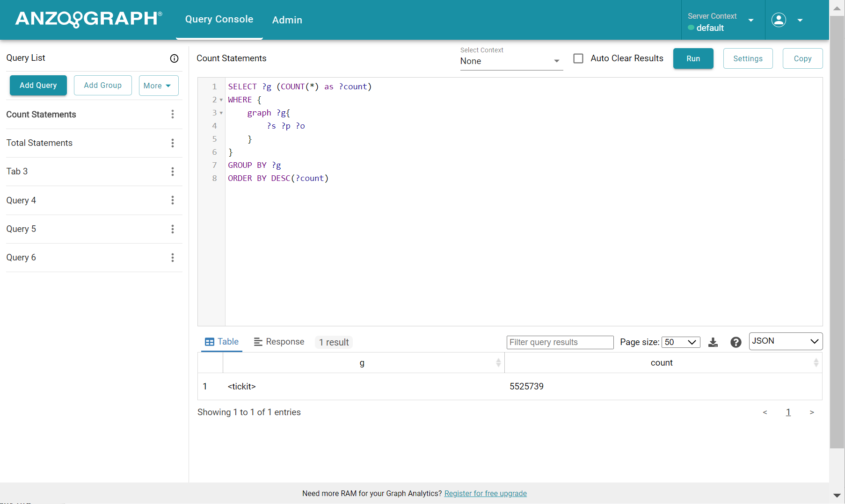Image resolution: width=845 pixels, height=504 pixels.
Task: Sort results by the g column
Action: pyautogui.click(x=498, y=363)
